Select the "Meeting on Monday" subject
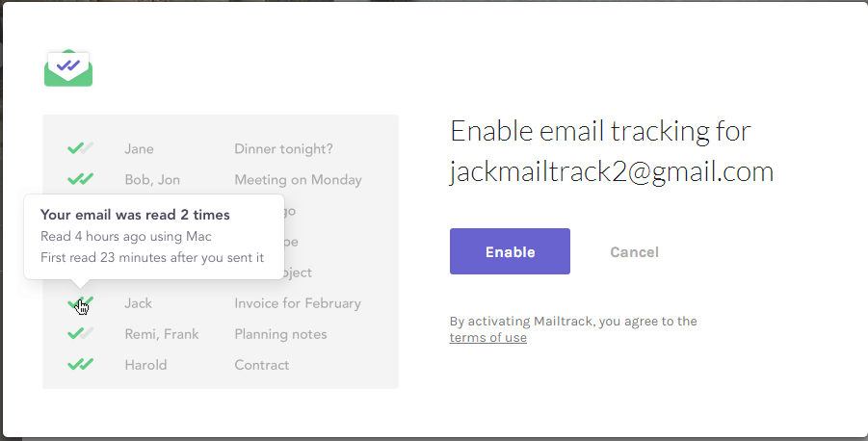 pyautogui.click(x=298, y=179)
